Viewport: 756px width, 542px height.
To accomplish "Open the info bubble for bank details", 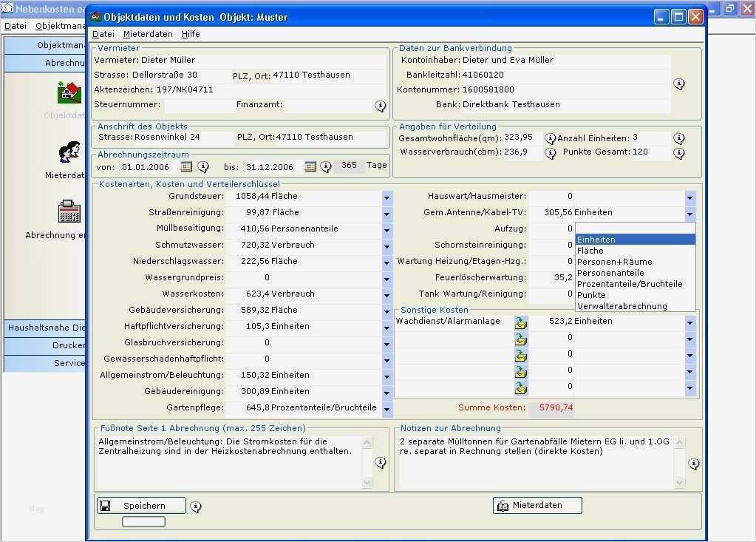I will 679,84.
